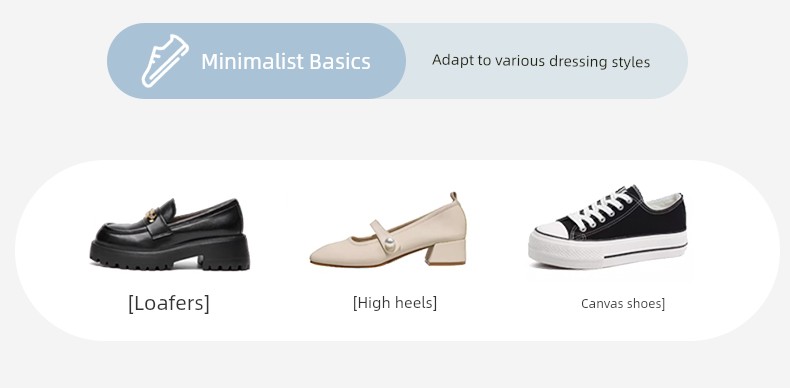Open the black canvas sneaker image
Screen dimensions: 790x388
click(608, 227)
